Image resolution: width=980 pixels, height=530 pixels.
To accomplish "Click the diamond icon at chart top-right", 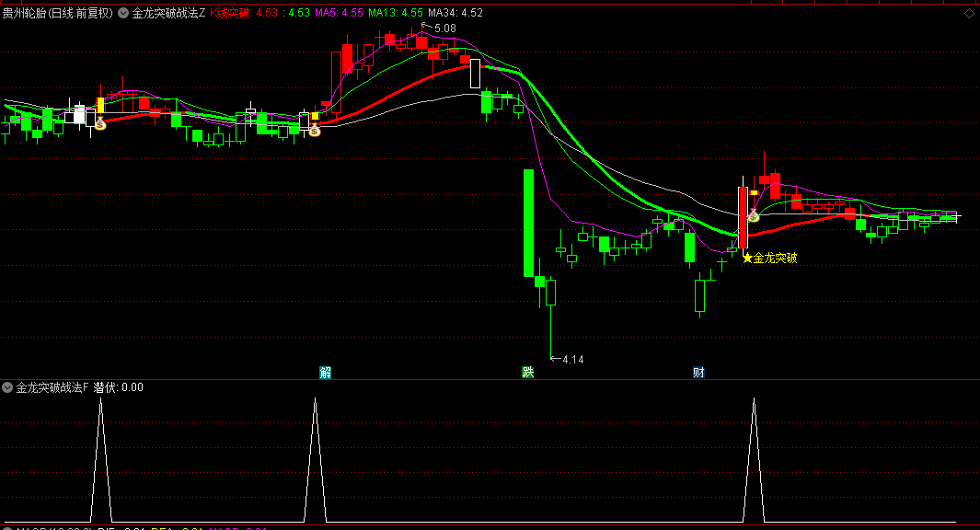I will click(969, 13).
